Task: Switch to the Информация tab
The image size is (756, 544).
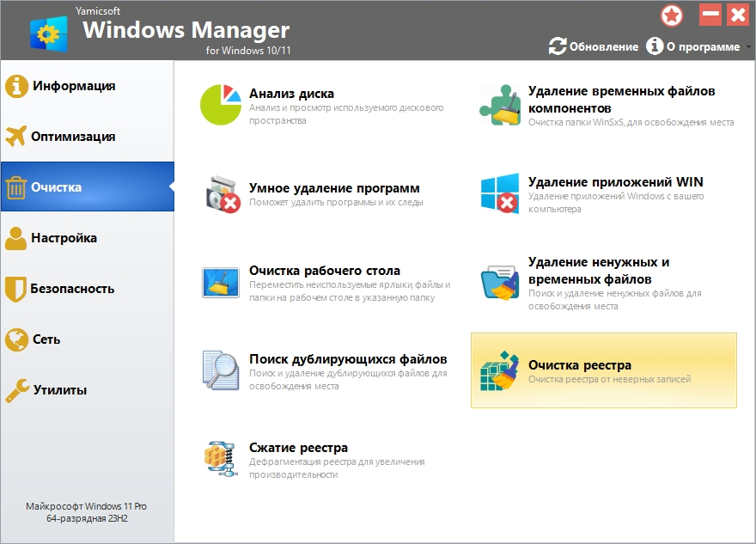Action: click(73, 86)
